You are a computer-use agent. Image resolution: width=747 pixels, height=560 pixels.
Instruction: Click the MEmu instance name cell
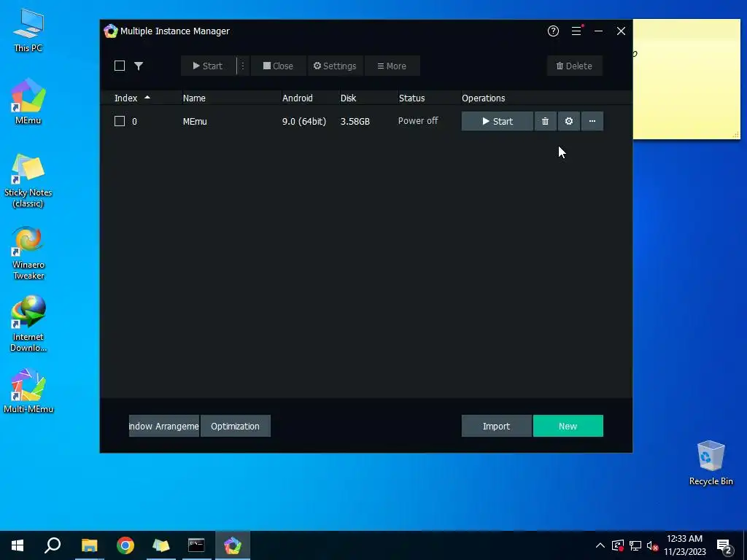pyautogui.click(x=195, y=122)
